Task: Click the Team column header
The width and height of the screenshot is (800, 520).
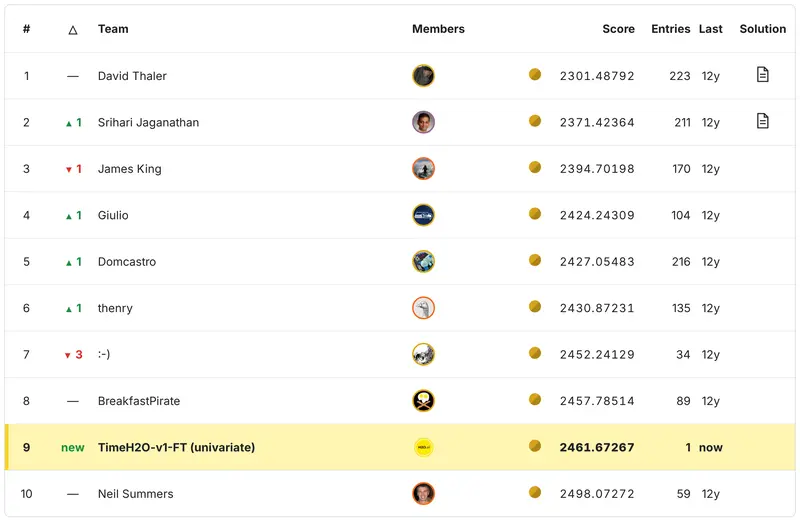Action: (x=113, y=29)
